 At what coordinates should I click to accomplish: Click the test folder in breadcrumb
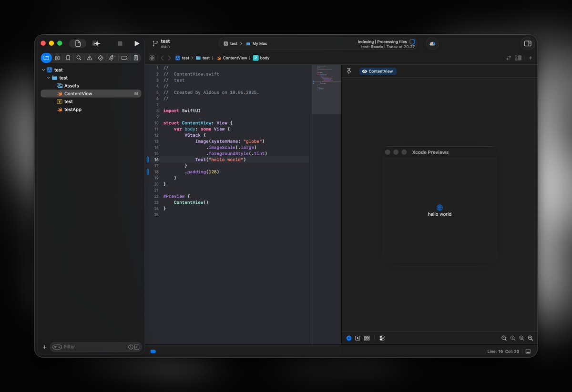click(203, 58)
